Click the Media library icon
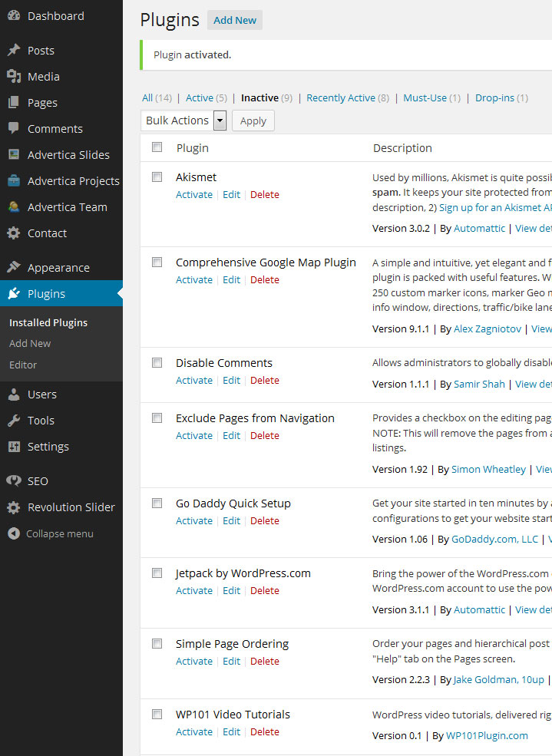The height and width of the screenshot is (756, 552). coord(14,76)
